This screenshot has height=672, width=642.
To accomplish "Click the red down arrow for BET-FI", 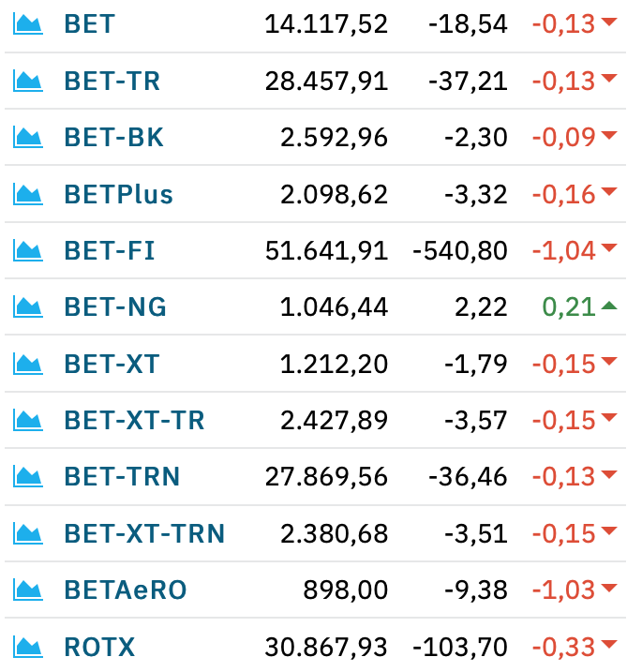I will 609,247.
